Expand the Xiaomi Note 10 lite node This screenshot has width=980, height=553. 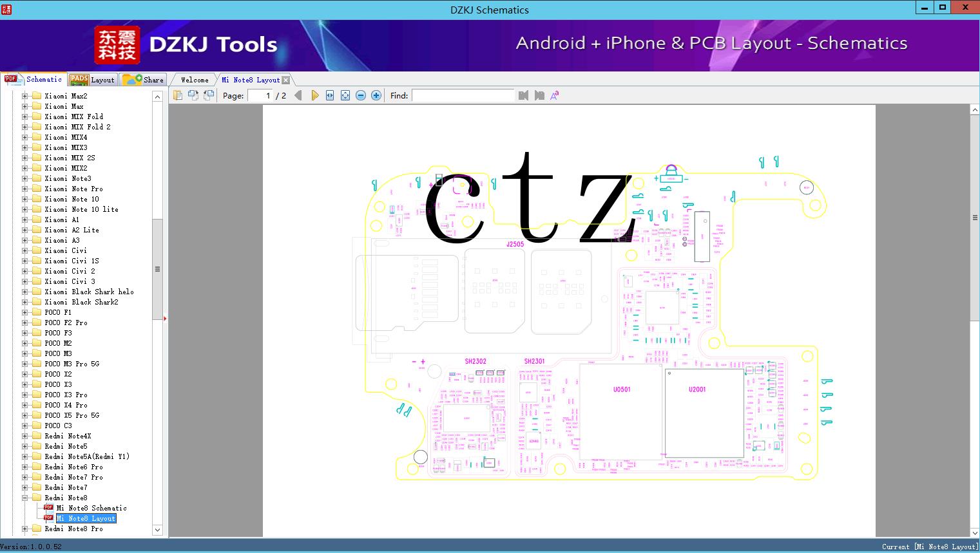point(25,209)
